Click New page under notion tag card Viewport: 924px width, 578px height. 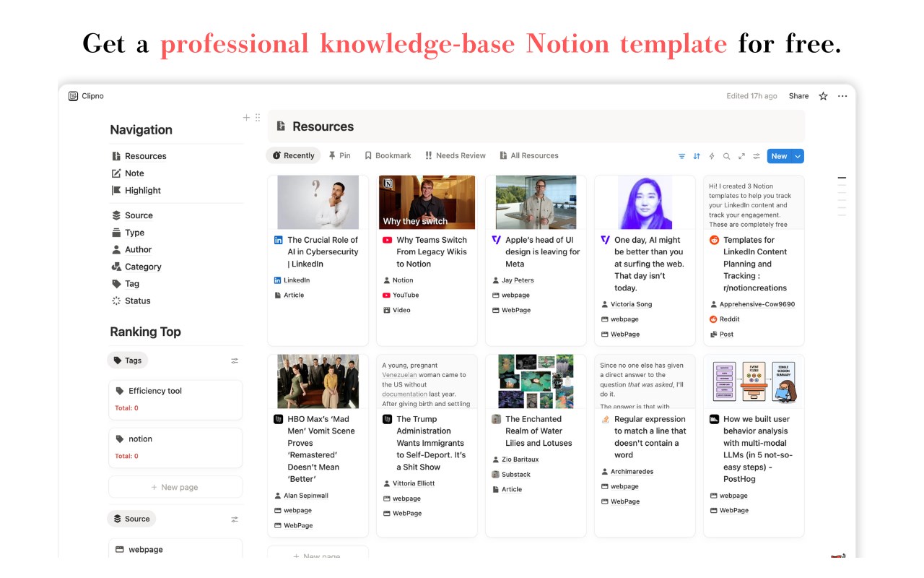pos(175,487)
